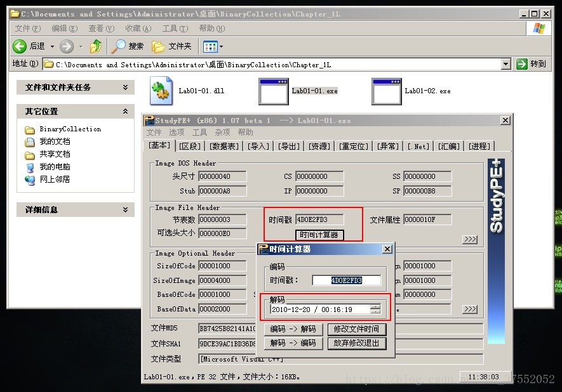Open the Views icon in toolbar
Viewport: 562px width, 392px height.
[210, 46]
